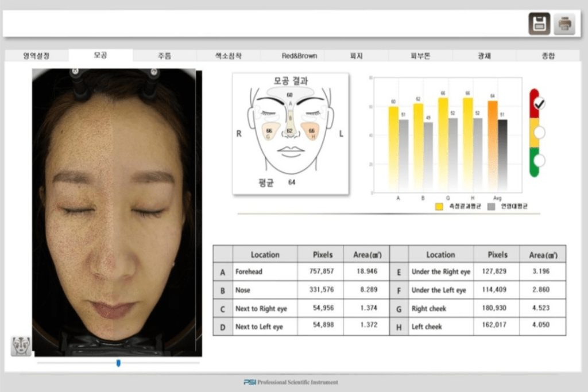Click yellow legend square for 측정결과평균
This screenshot has width=588, height=392.
(439, 206)
